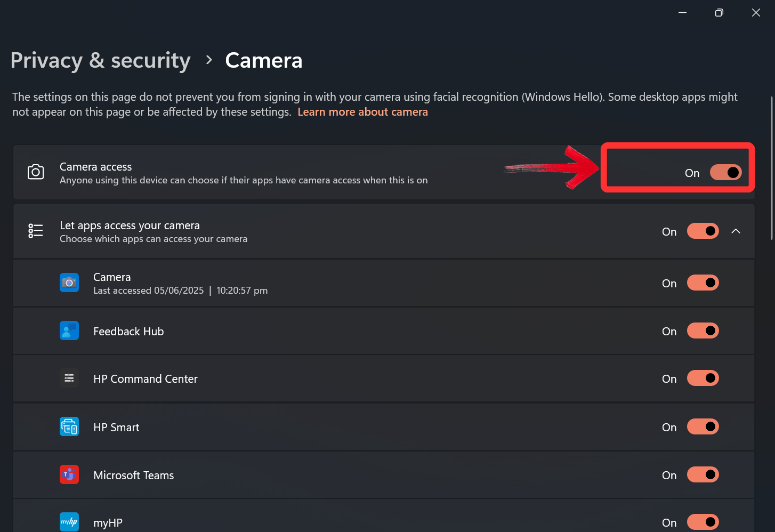Open Learn more about camera link

click(362, 112)
